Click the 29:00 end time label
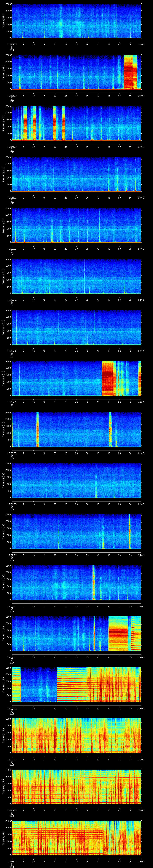 (x=141, y=351)
